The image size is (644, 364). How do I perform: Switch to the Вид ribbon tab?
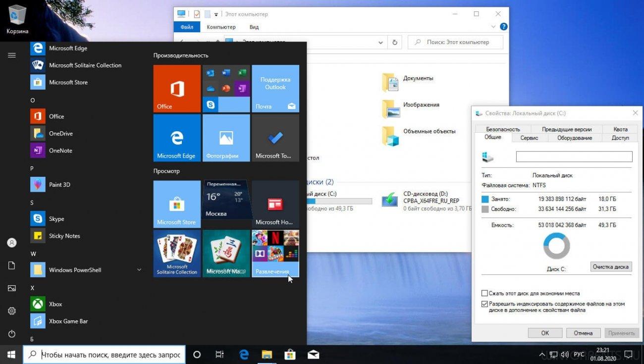click(x=254, y=27)
